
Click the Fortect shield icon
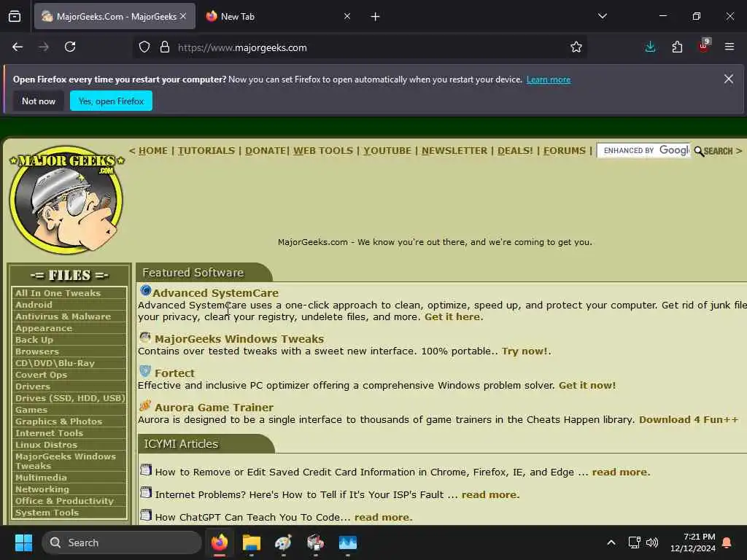[x=145, y=371]
